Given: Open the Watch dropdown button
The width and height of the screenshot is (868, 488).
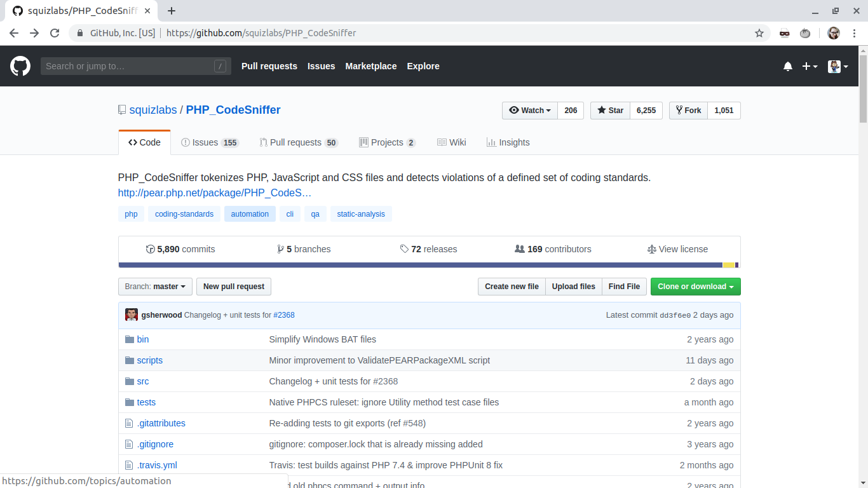Looking at the screenshot, I should 530,111.
